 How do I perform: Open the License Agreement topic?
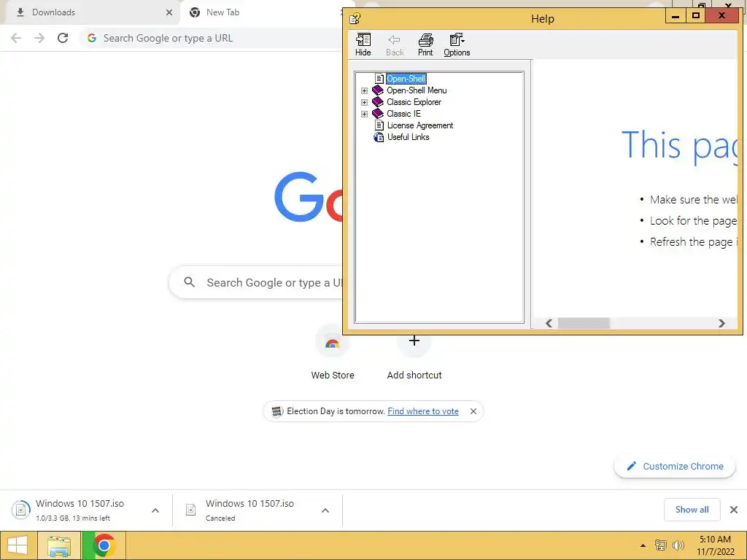coord(419,125)
